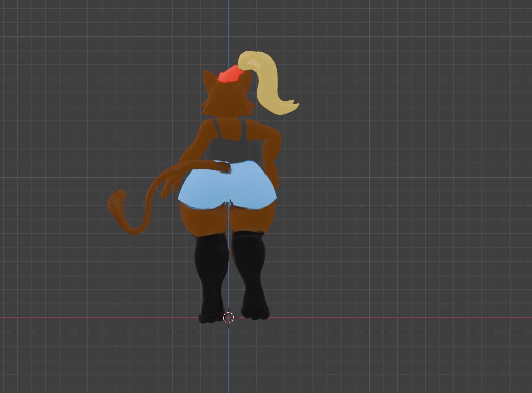Click the red hair tie object
Viewport: 532px width, 393px height.
(228, 75)
